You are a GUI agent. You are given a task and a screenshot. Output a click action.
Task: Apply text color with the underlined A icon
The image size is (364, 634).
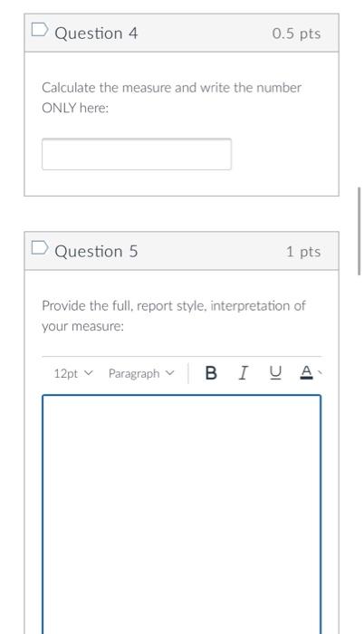click(x=307, y=372)
